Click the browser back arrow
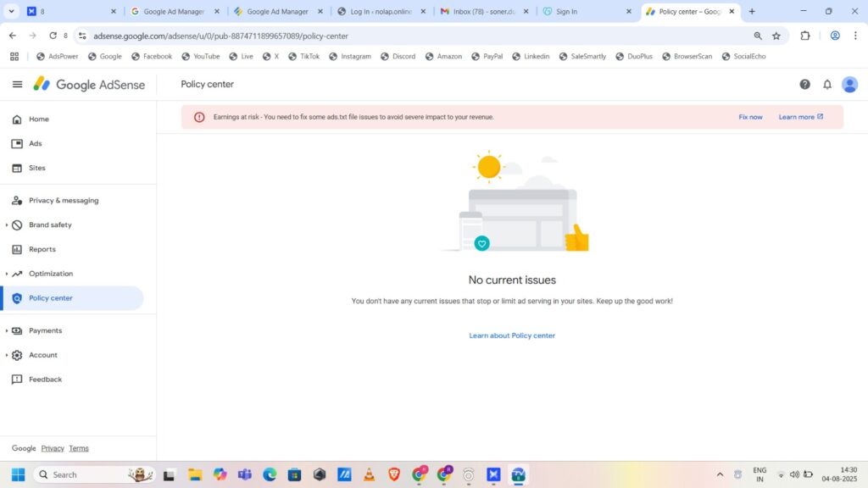The width and height of the screenshot is (868, 488). coord(12,36)
